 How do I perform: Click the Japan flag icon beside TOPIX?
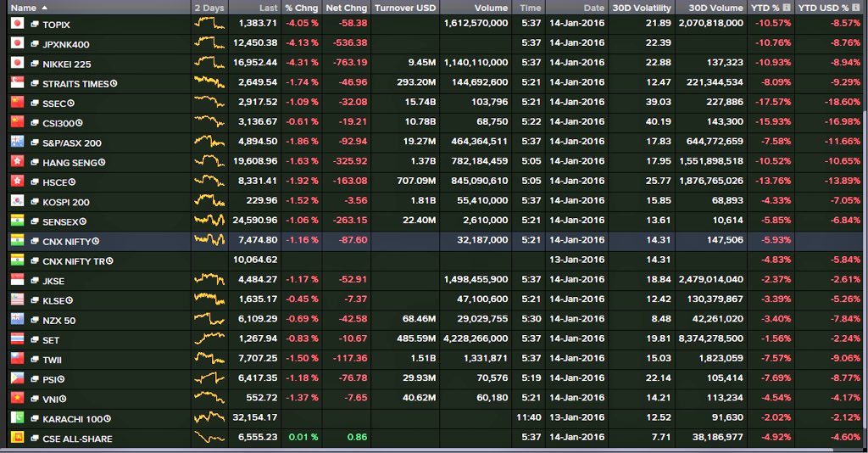[17, 23]
